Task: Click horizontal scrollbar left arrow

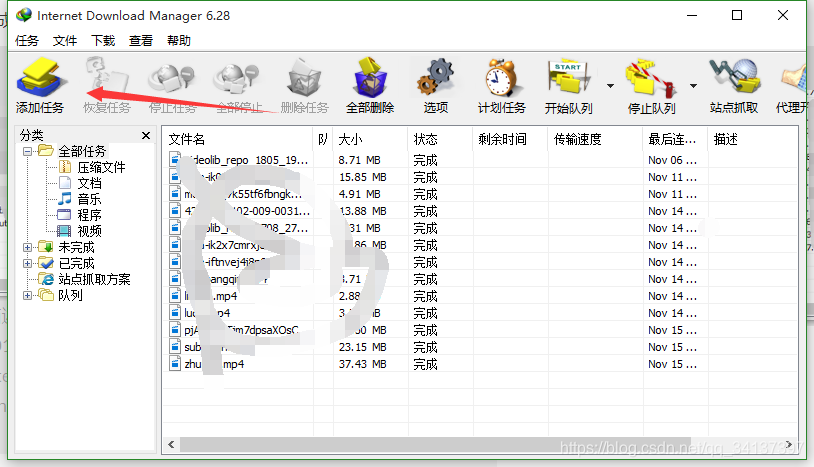Action: pos(171,445)
